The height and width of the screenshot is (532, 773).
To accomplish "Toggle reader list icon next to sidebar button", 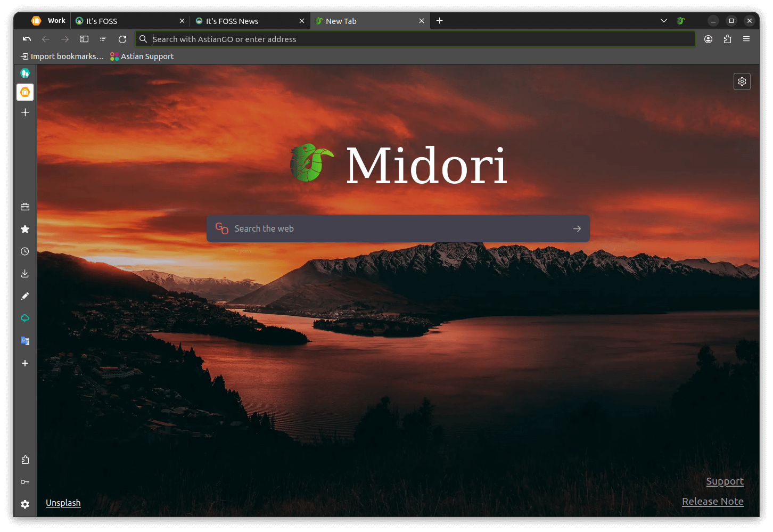I will point(103,38).
